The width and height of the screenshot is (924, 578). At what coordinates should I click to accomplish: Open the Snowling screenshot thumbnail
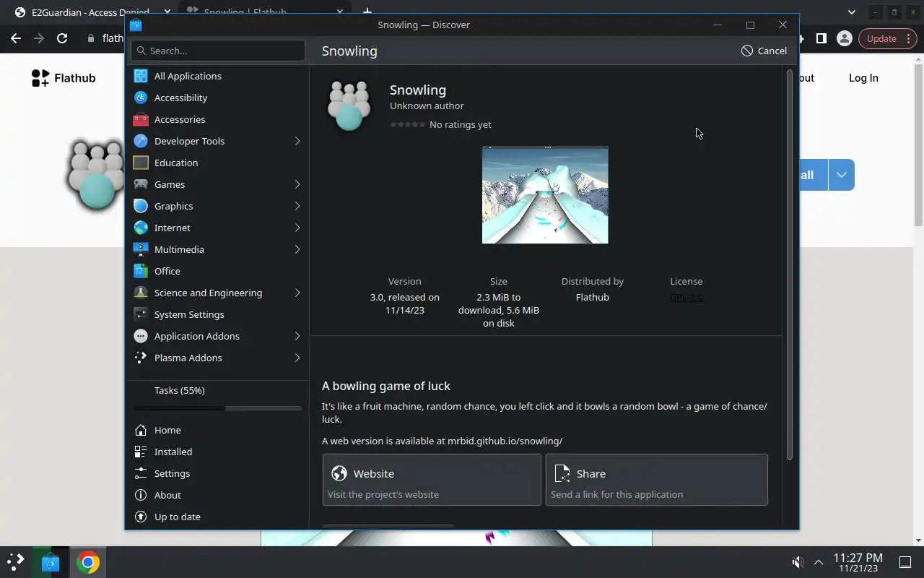click(545, 195)
